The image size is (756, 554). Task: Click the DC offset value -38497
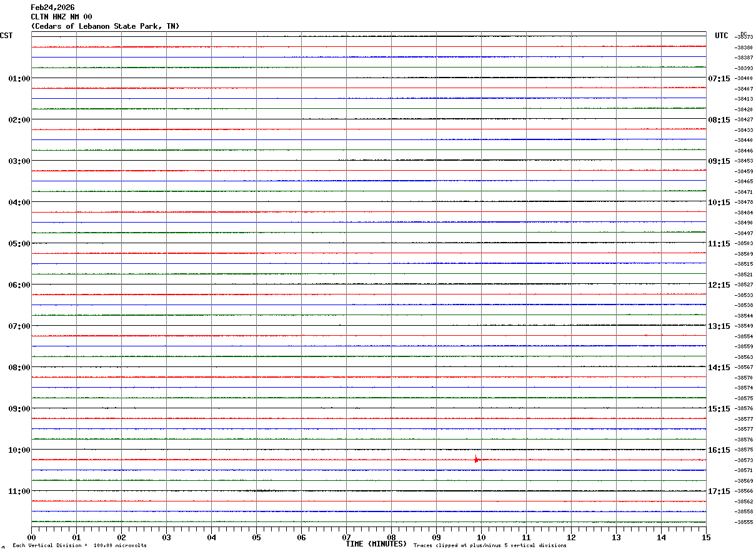point(744,233)
